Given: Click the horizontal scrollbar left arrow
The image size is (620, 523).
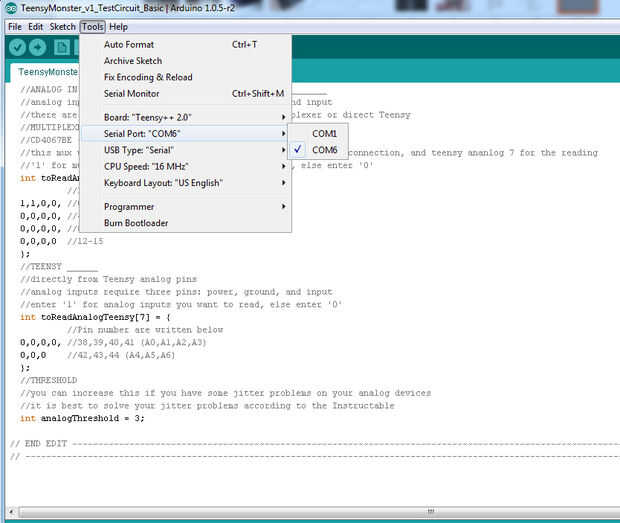Looking at the screenshot, I should (11, 512).
